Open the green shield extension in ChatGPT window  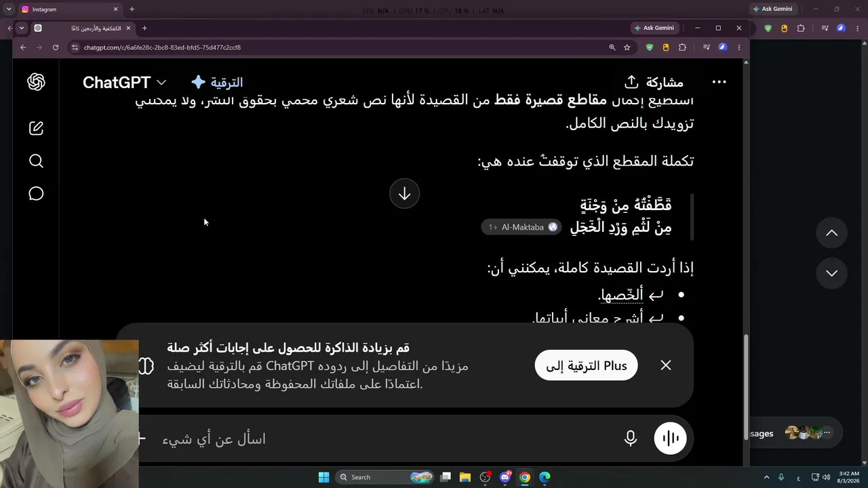(x=650, y=47)
